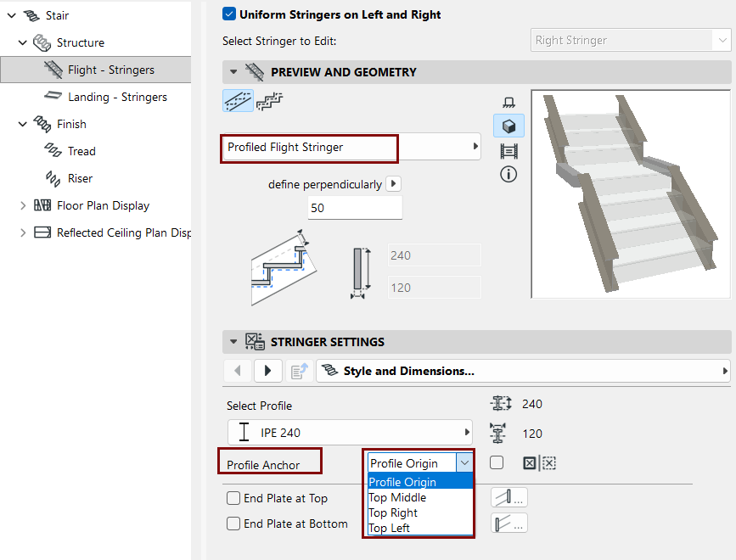Collapse the Structure tree node
Viewport: 736px width, 560px height.
point(23,42)
